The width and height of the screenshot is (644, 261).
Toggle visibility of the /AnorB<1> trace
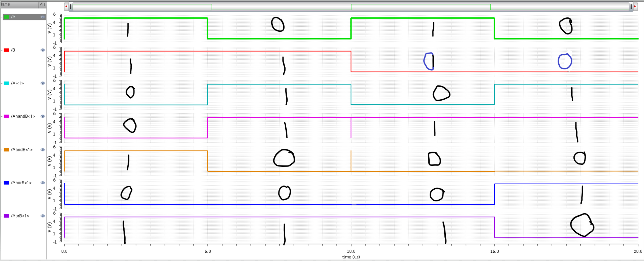click(x=43, y=183)
